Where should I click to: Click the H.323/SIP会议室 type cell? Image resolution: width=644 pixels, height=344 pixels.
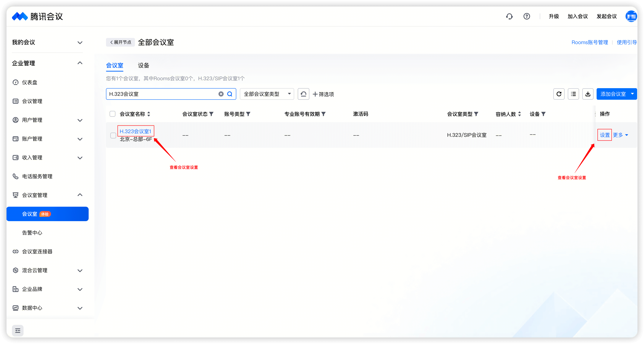(x=467, y=135)
